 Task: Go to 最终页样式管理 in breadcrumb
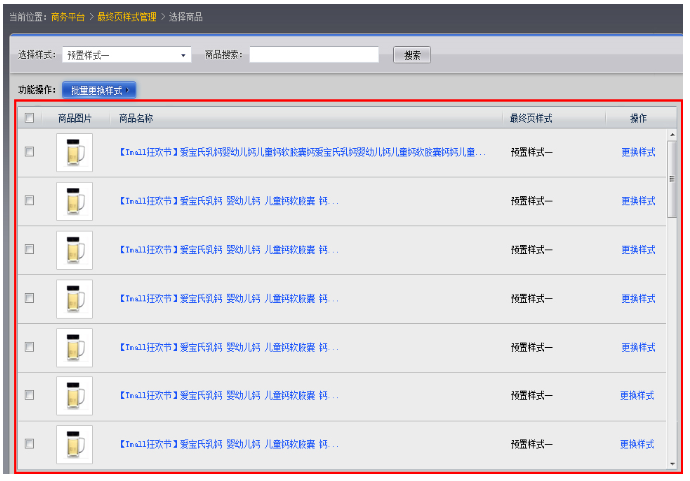127,17
